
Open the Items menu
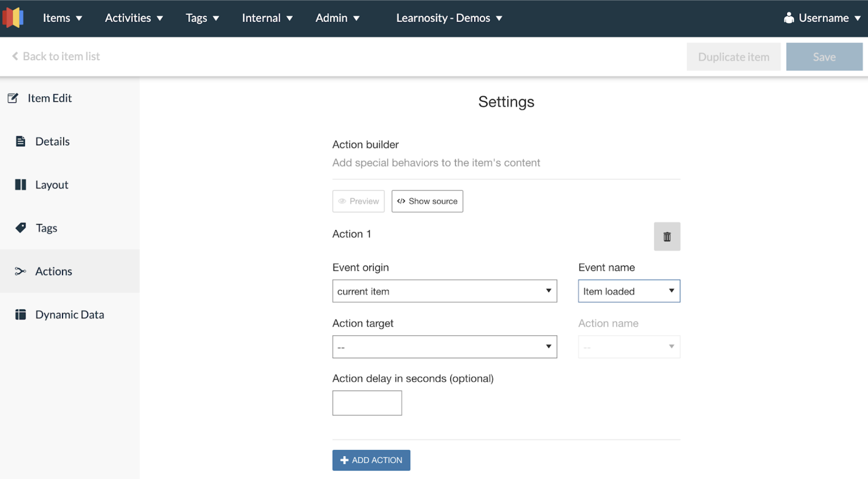pos(62,18)
